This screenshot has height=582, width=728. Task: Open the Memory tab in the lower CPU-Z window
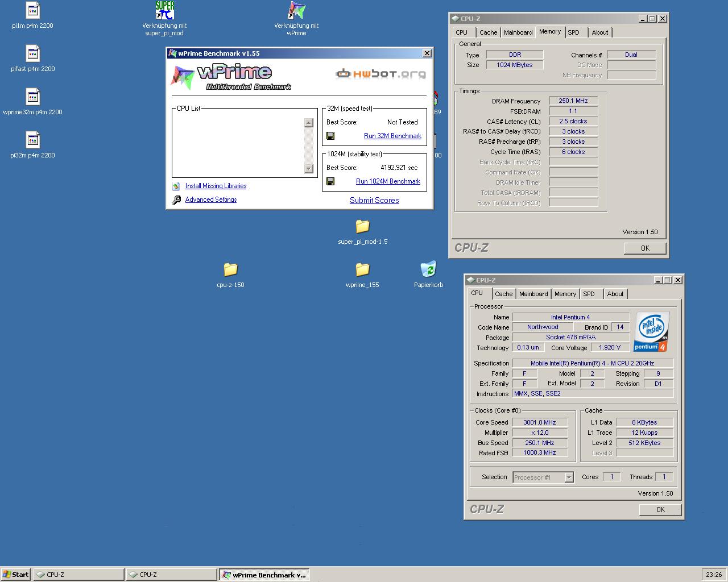[x=565, y=294]
